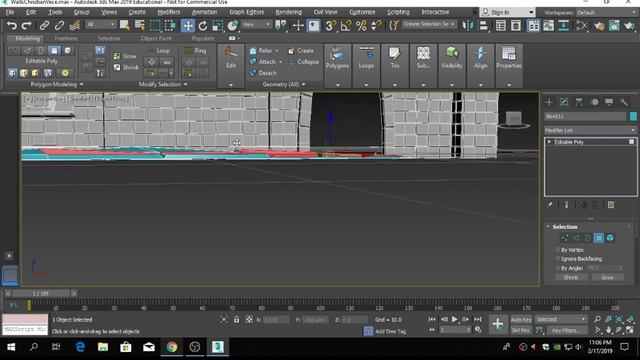Open the Key Filter Selected dropdown

coord(561,319)
